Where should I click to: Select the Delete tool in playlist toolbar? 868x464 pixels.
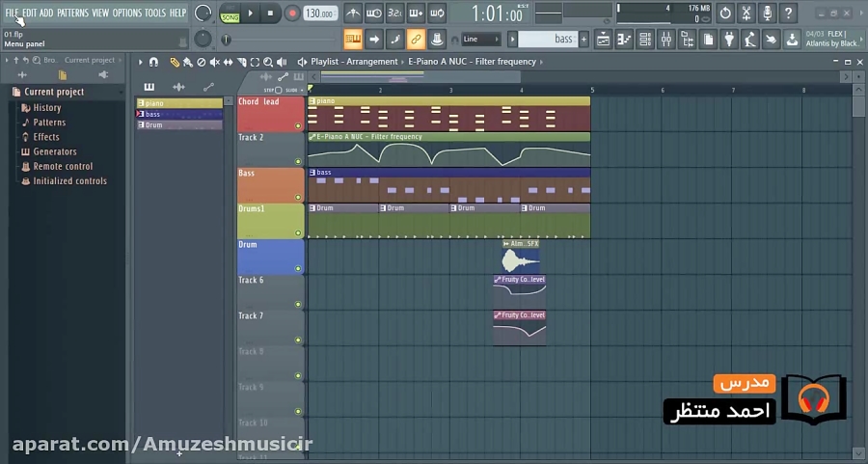click(202, 63)
